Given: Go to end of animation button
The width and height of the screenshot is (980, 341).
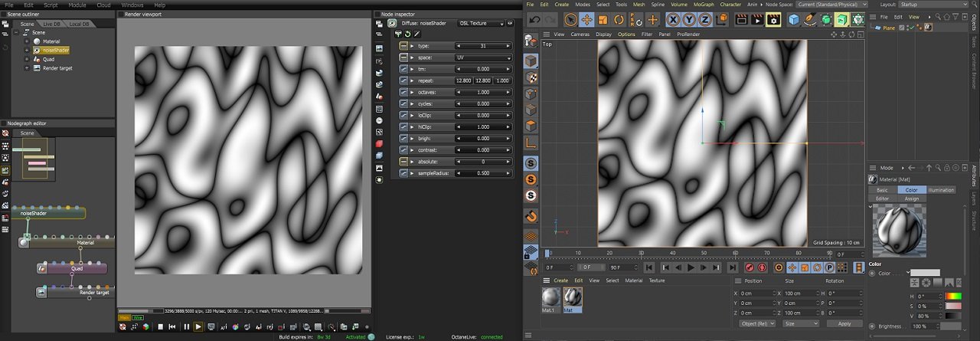Looking at the screenshot, I should (733, 267).
